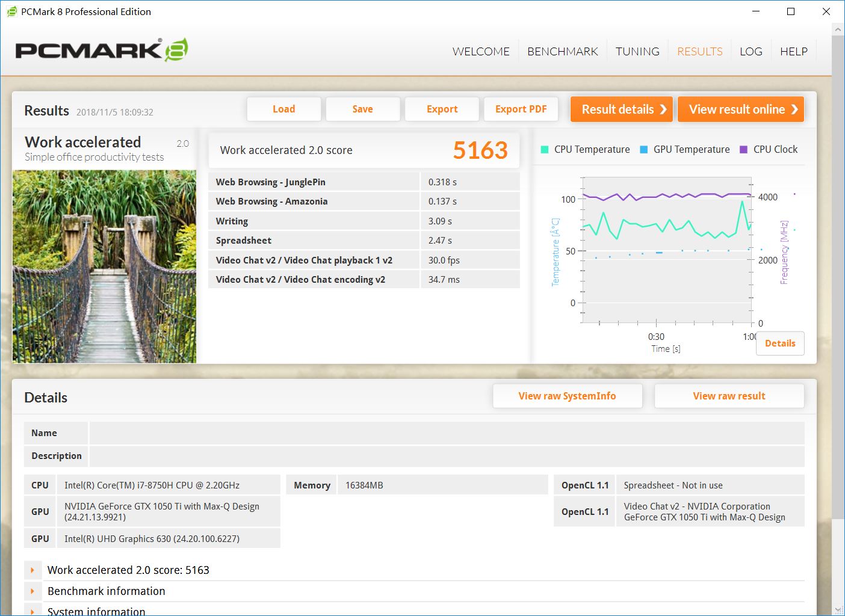Minimize the PCMark 8 window

click(x=756, y=11)
